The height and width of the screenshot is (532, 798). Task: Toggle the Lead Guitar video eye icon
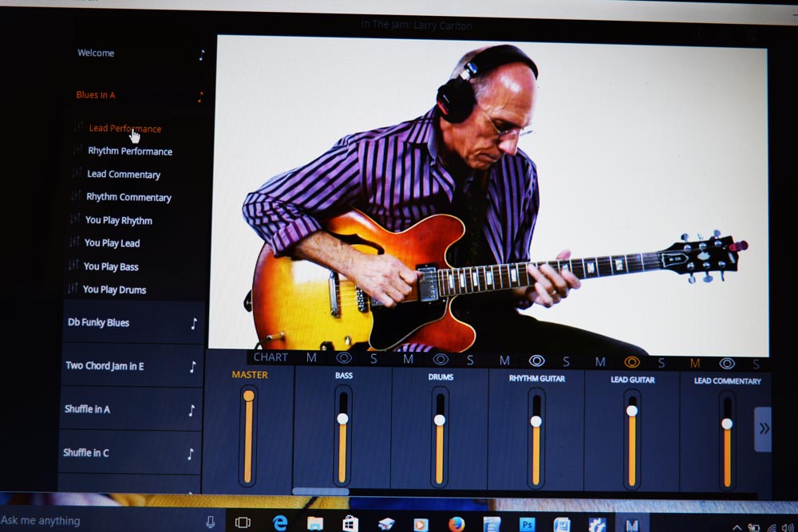coord(632,362)
